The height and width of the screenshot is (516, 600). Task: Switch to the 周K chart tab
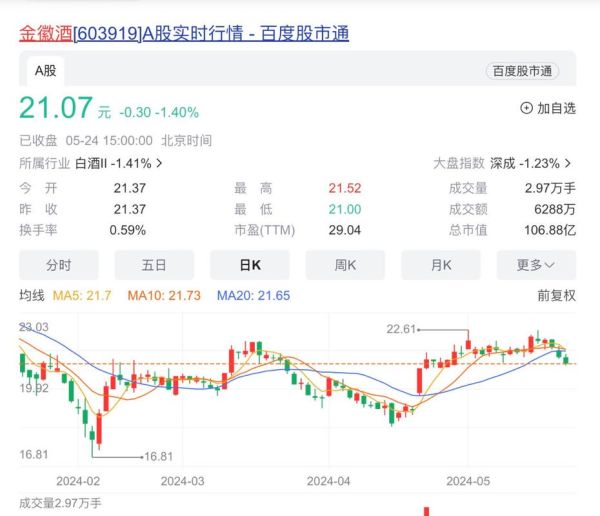tap(345, 265)
